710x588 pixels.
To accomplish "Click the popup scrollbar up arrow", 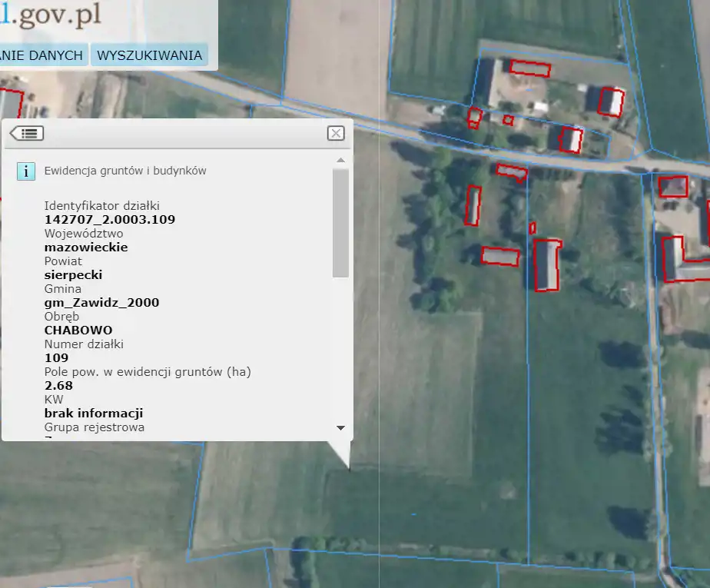I will coord(340,161).
